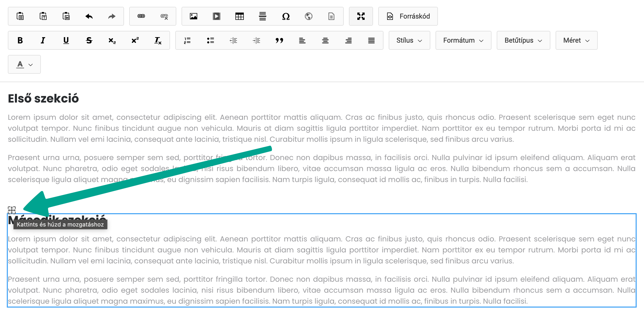
Task: Insert embedded video media
Action: tap(217, 16)
